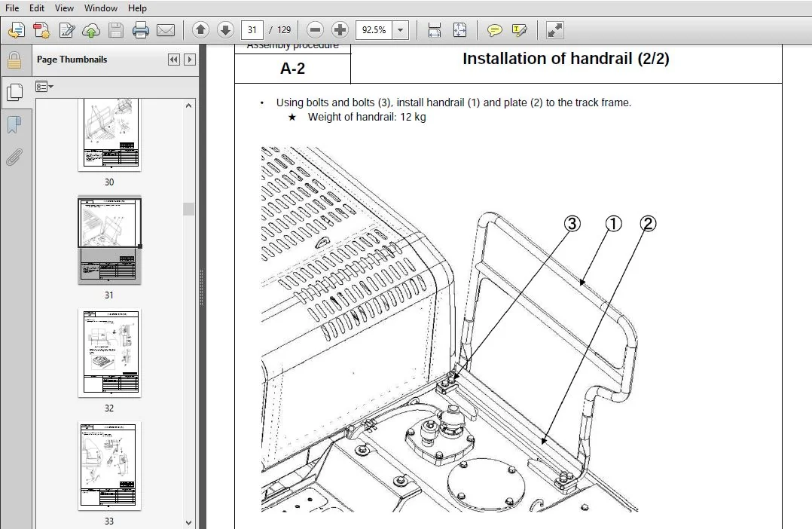812x529 pixels.
Task: Open the Window menu
Action: click(100, 8)
